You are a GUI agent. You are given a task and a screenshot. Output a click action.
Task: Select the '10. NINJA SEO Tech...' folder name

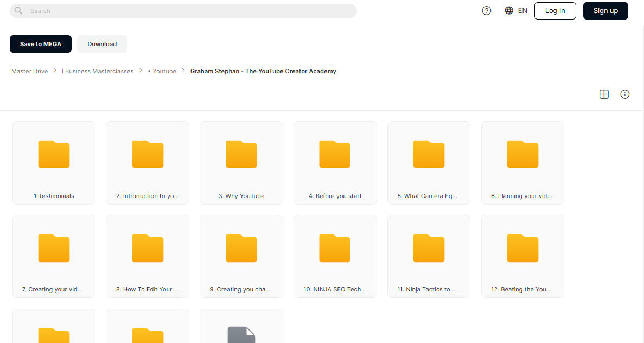(x=335, y=289)
